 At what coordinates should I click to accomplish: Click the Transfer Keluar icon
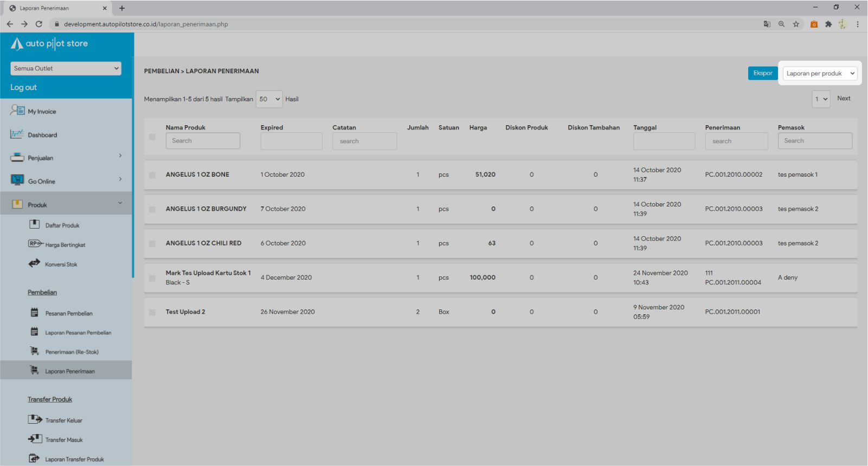point(35,419)
